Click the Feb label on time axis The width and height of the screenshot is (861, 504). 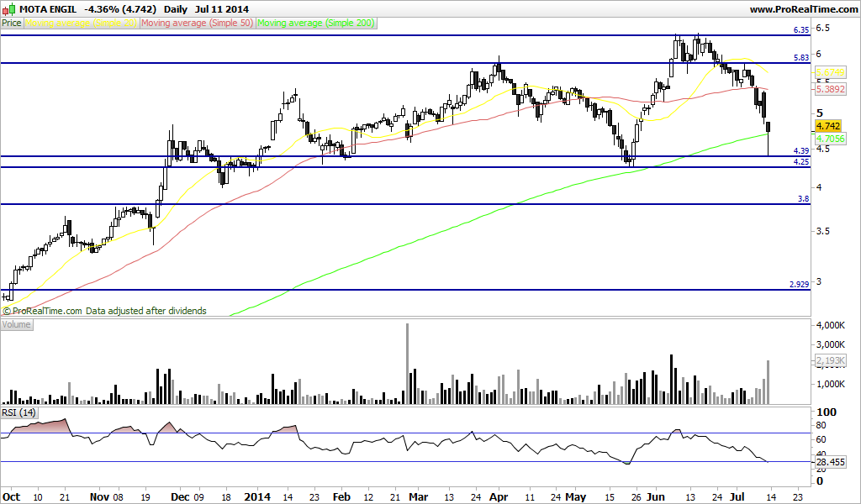[341, 497]
